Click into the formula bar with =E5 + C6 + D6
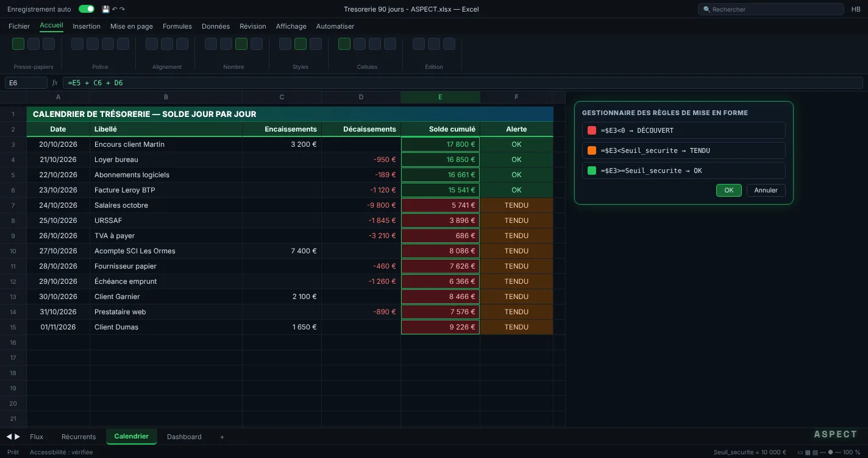 [463, 83]
